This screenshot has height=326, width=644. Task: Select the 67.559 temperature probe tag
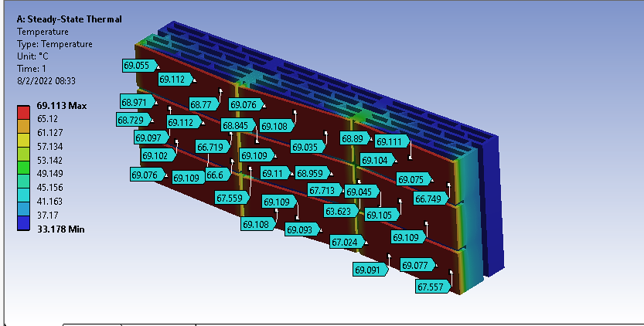pos(231,199)
